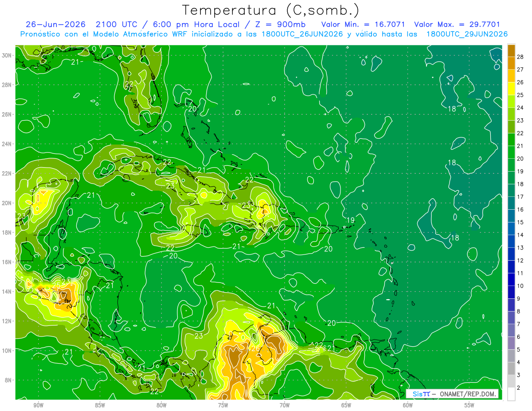The image size is (532, 411).
Task: Click the 90W longitude axis label
Action: [x=38, y=405]
